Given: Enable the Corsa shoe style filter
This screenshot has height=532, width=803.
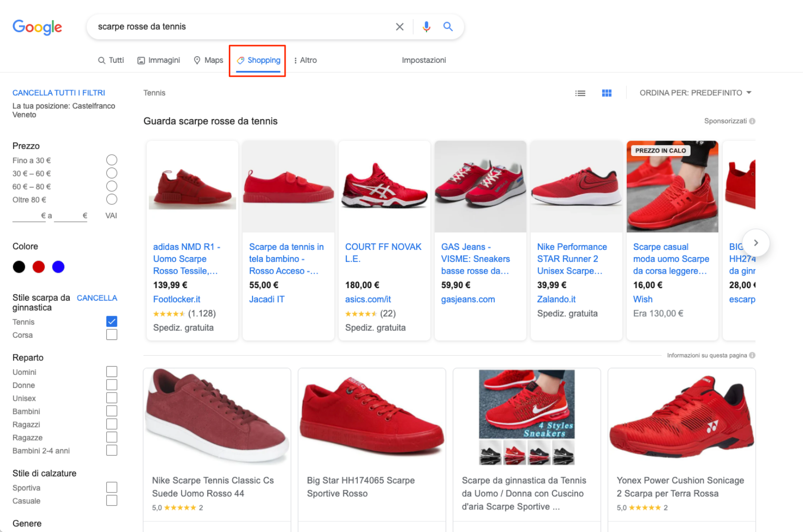Looking at the screenshot, I should [x=111, y=334].
